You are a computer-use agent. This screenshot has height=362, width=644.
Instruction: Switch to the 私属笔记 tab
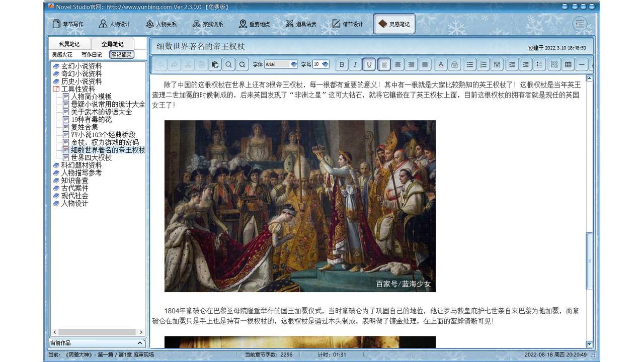[68, 43]
